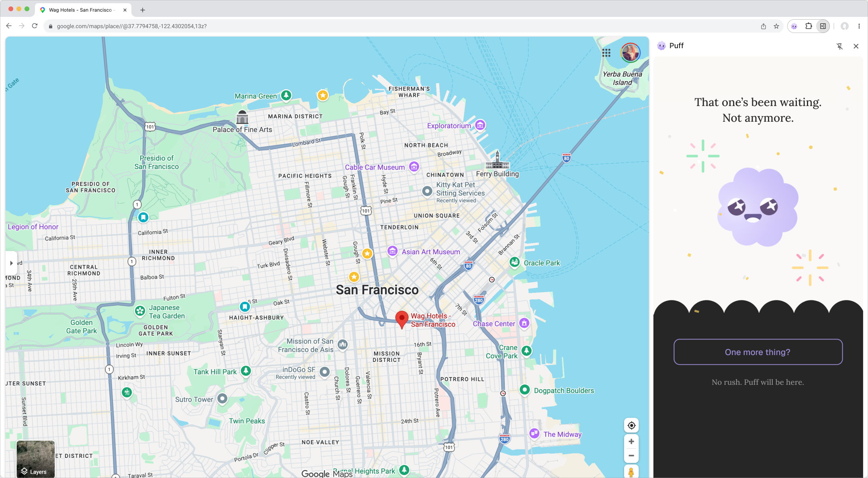This screenshot has width=868, height=478.
Task: Open the Crane Cove Park pin
Action: pos(526,351)
